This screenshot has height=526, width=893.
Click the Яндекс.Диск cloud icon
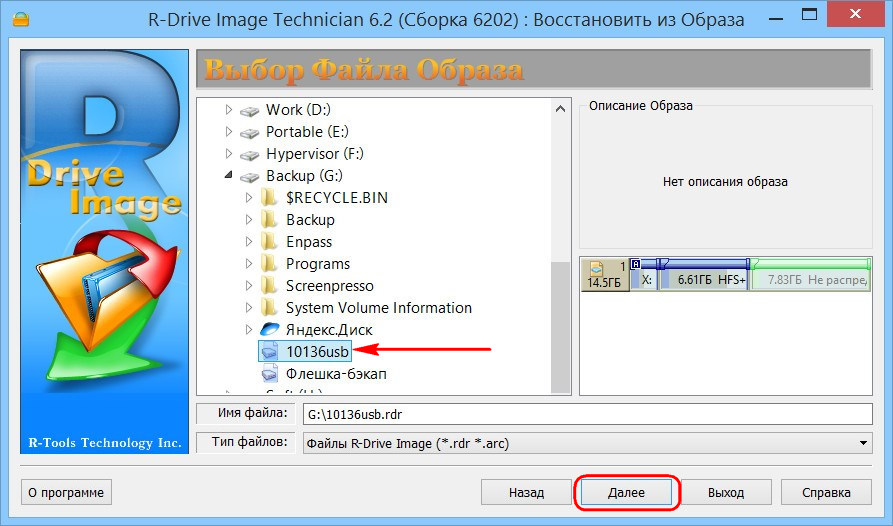(269, 330)
